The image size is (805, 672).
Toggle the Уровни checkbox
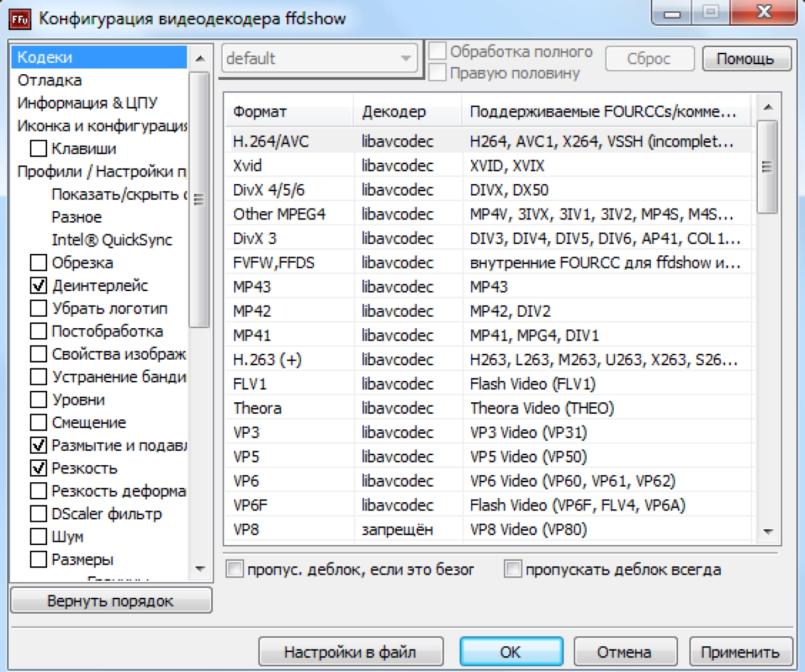[38, 399]
